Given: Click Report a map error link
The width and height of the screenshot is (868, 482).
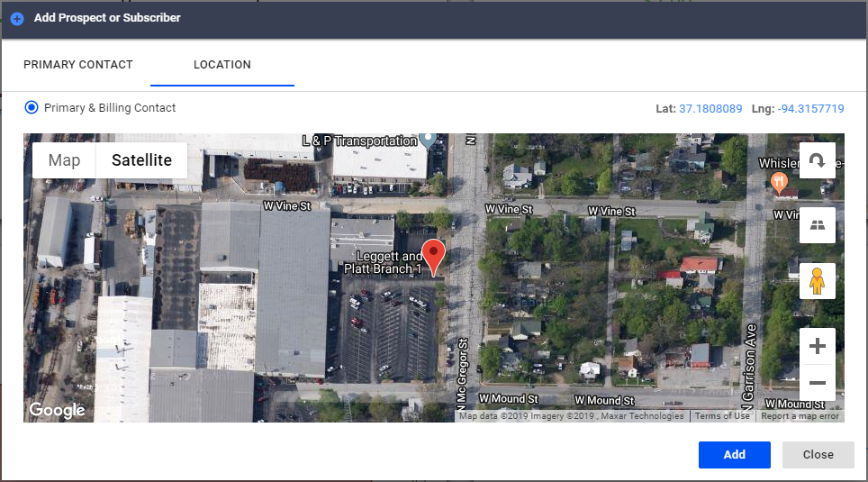Looking at the screenshot, I should (800, 416).
